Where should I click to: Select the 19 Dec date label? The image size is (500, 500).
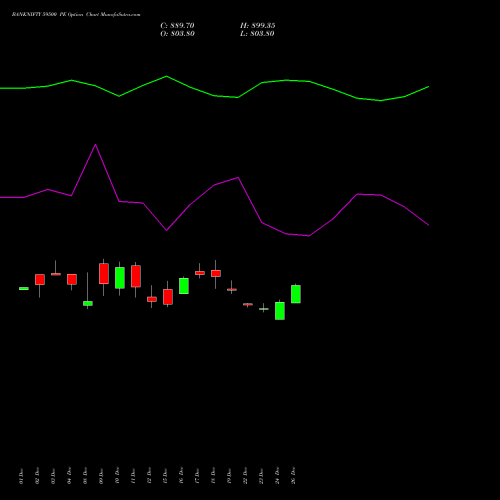click(229, 476)
